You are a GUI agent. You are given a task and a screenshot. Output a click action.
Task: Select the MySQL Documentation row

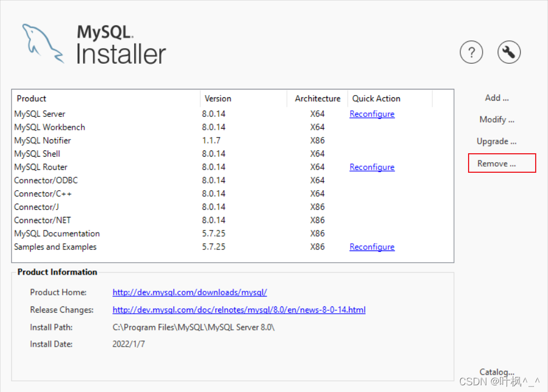pos(233,233)
